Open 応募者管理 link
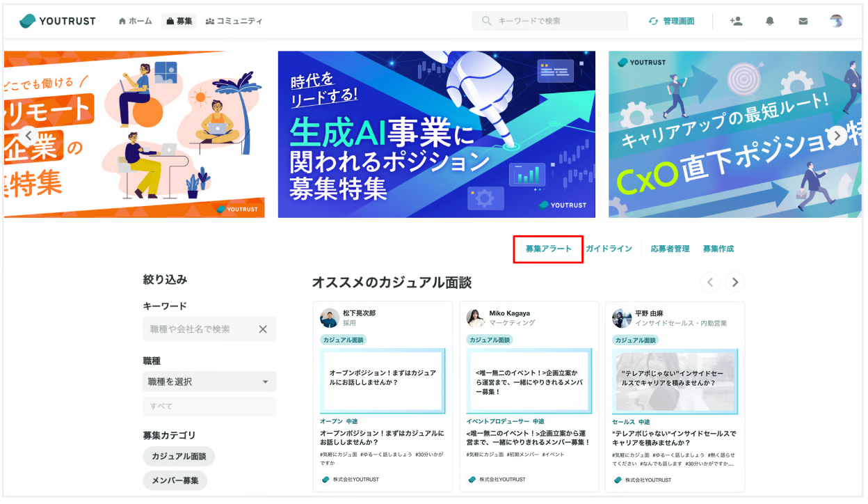The height and width of the screenshot is (504, 868). 670,249
